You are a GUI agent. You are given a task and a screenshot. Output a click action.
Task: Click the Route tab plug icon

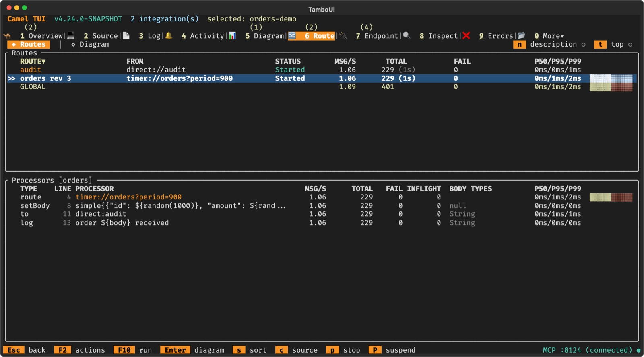(x=343, y=36)
